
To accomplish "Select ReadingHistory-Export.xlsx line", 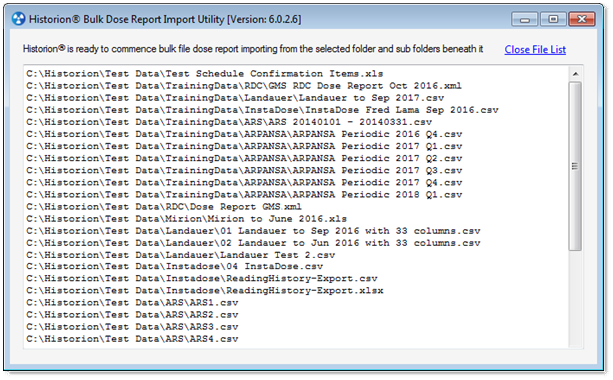I will [x=205, y=291].
